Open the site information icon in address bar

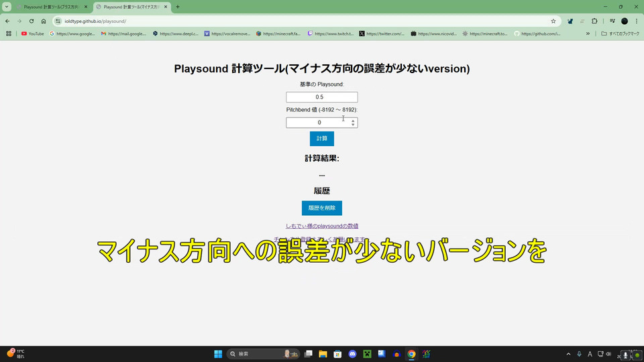(58, 21)
